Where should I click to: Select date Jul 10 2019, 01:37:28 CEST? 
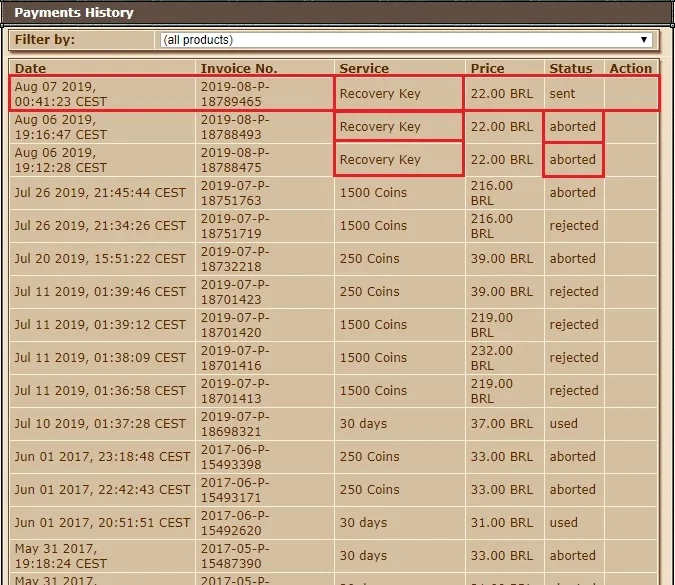point(100,424)
